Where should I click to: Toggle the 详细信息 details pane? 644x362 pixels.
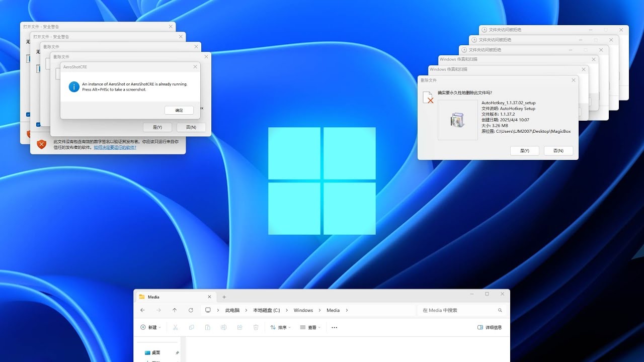pyautogui.click(x=490, y=327)
